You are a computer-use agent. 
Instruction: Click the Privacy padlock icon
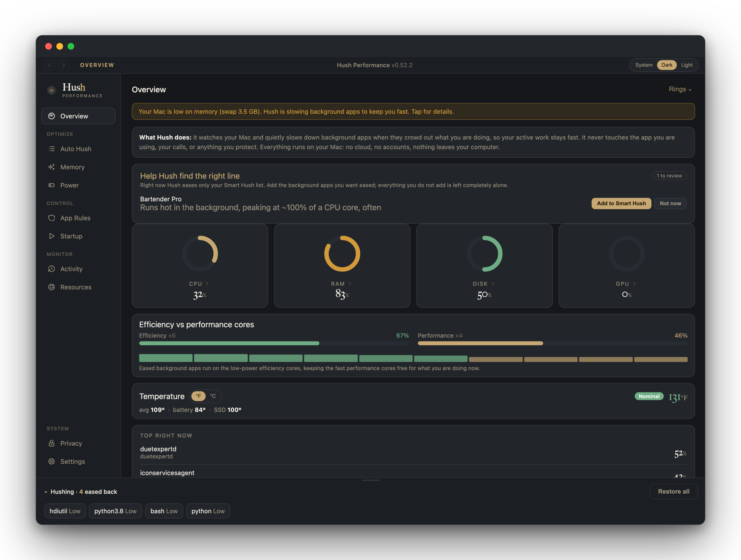52,443
